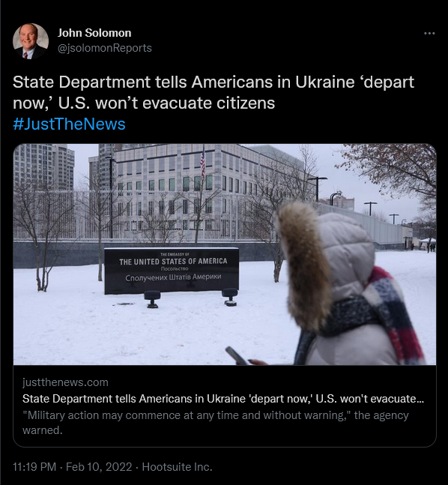Click the justthenews.com domain label
The image size is (448, 485).
(x=65, y=382)
